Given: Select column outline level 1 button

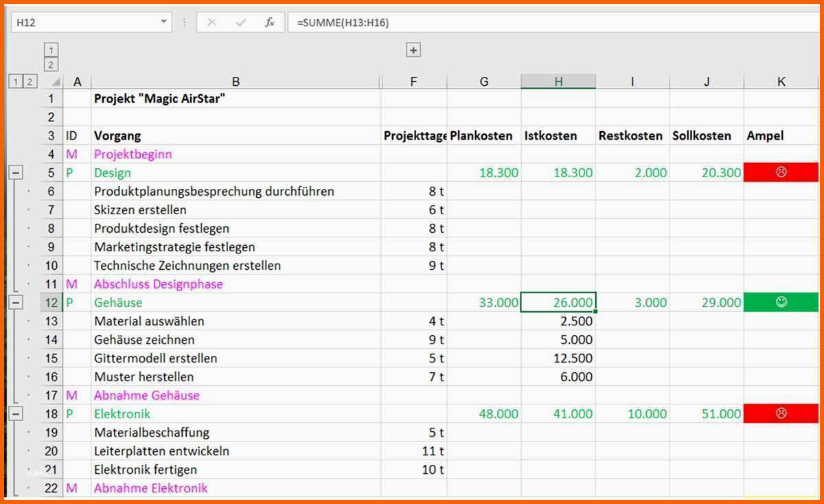Looking at the screenshot, I should 51,50.
